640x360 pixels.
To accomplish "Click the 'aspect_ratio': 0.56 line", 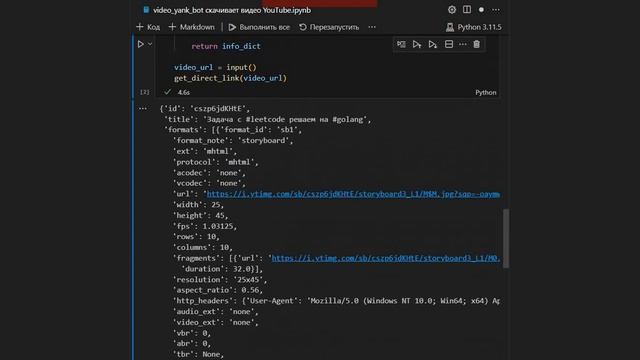I will [x=218, y=290].
